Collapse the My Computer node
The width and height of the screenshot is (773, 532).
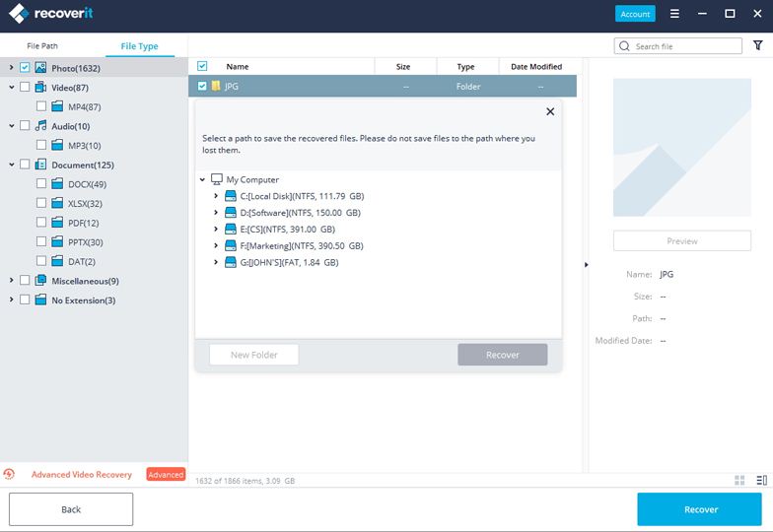click(202, 179)
